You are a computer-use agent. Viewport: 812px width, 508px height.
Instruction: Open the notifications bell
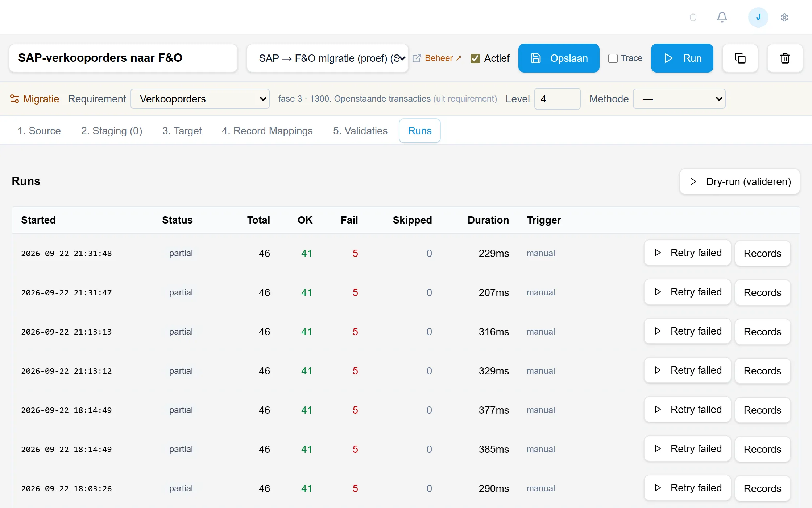pos(722,17)
